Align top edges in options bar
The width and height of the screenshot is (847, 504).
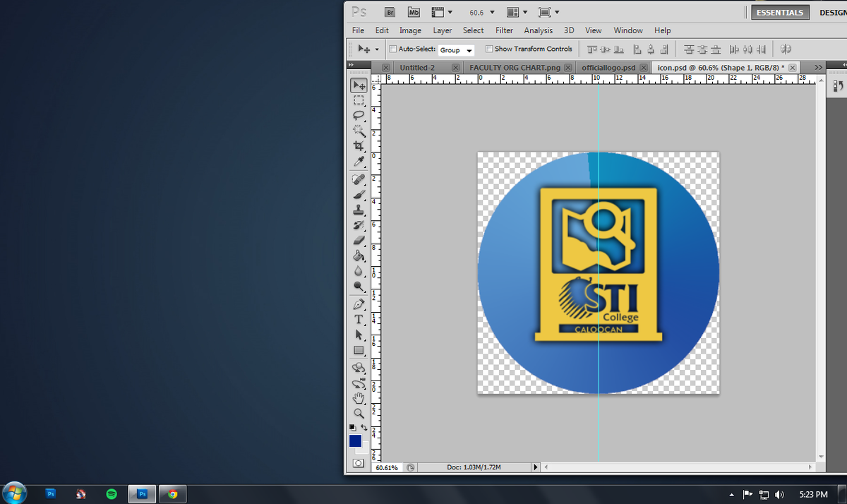pos(591,49)
